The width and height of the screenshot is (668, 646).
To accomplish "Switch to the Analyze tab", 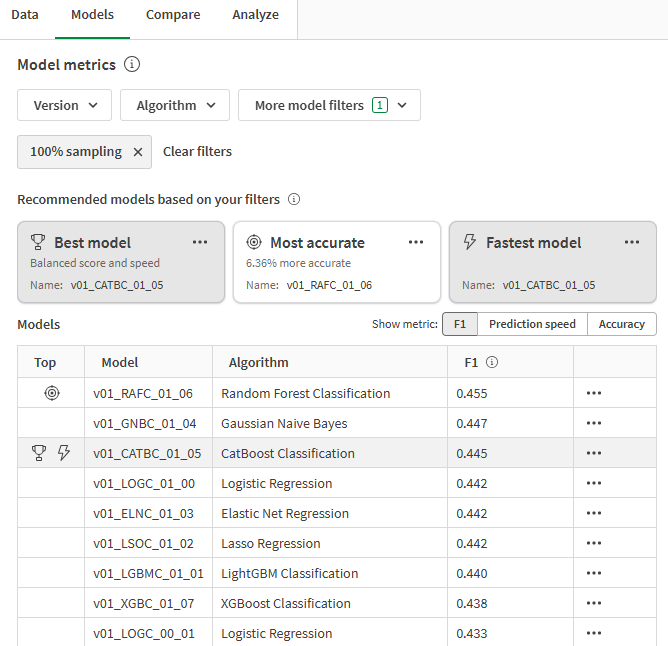I will click(255, 15).
